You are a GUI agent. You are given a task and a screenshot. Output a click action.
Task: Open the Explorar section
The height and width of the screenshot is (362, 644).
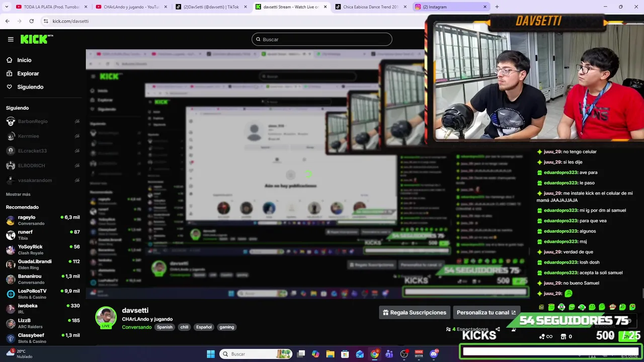coord(28,73)
